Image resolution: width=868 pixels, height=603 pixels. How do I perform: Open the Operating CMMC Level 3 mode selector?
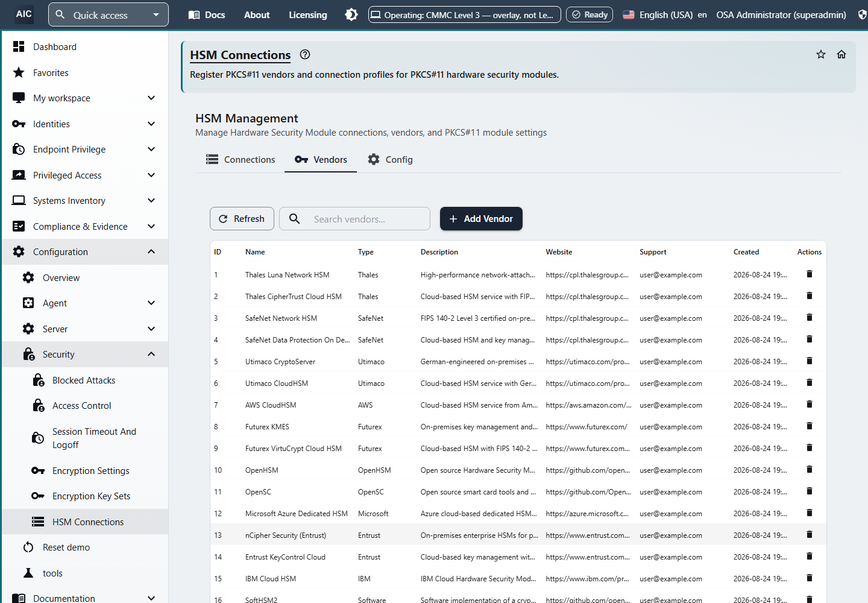coord(465,14)
